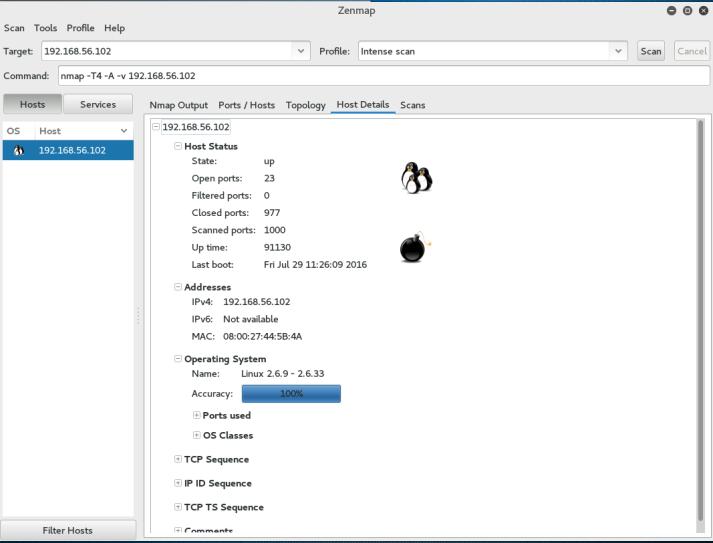Click the IPv6 Not available value
713x543 pixels.
pos(251,319)
